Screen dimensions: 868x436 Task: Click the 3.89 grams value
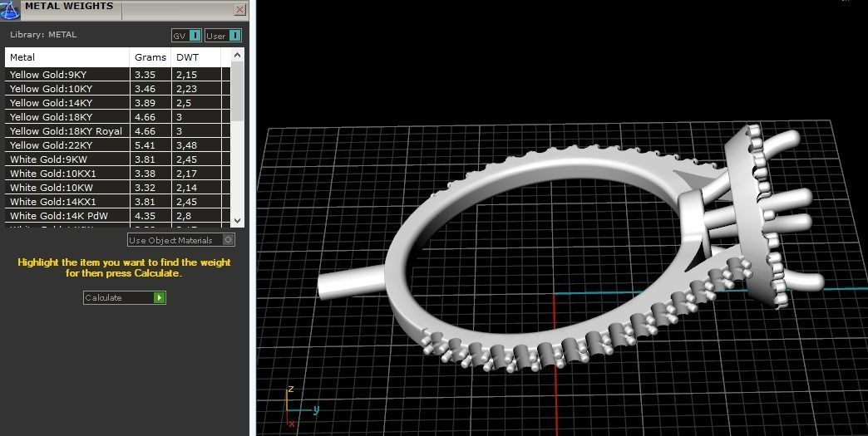[x=145, y=103]
